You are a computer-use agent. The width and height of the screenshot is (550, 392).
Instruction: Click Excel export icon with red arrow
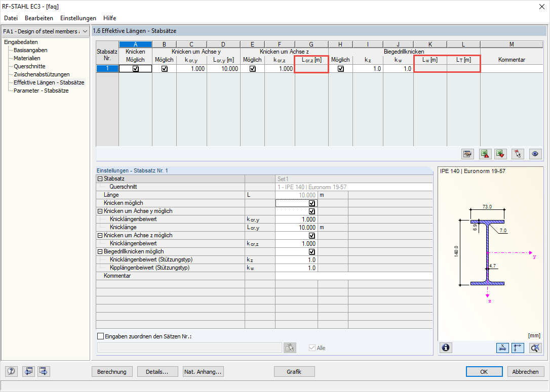click(485, 154)
